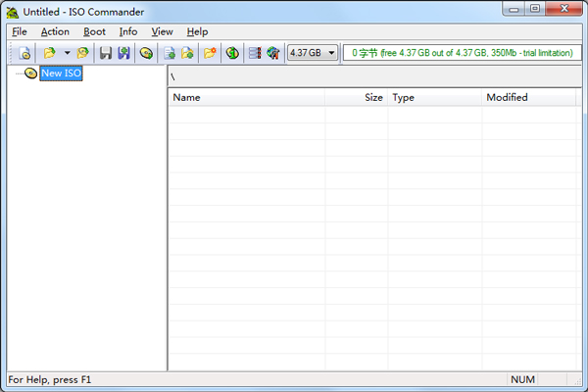This screenshot has height=392, width=588.
Task: Sort list by Name column
Action: click(247, 98)
